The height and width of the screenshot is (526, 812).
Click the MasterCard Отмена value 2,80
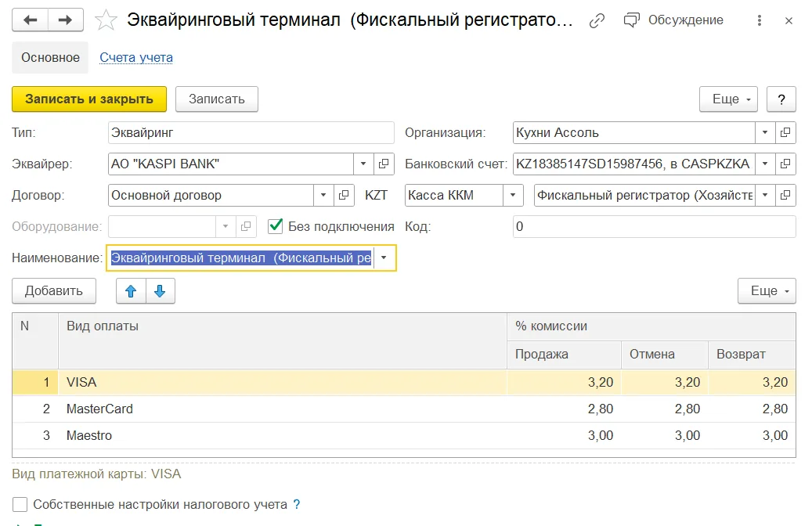click(665, 409)
